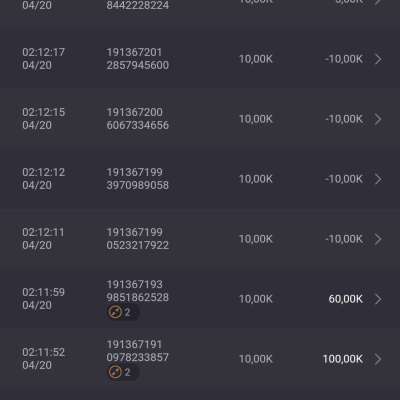This screenshot has height=400, width=400.
Task: Open the 60,00K payout amount
Action: [x=346, y=299]
